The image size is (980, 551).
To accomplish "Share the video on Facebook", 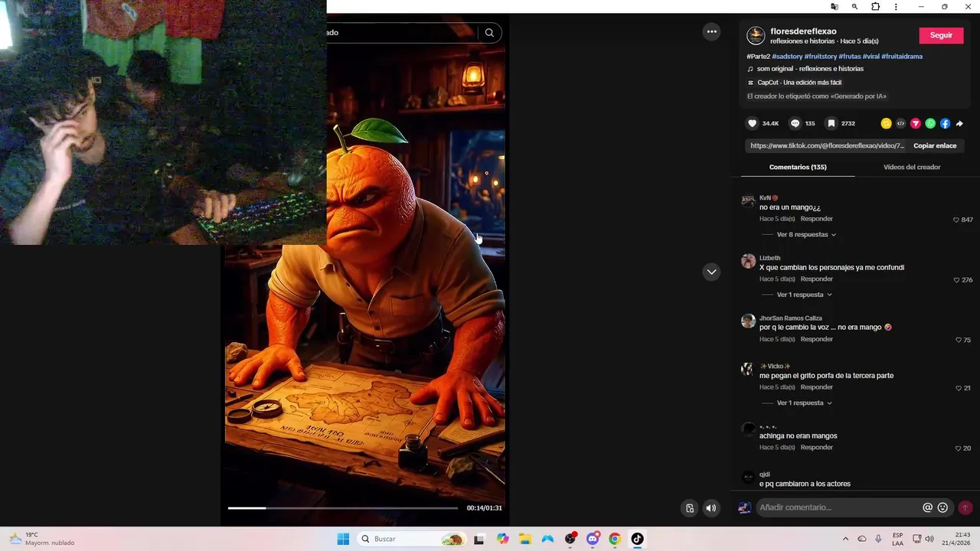I will point(945,123).
